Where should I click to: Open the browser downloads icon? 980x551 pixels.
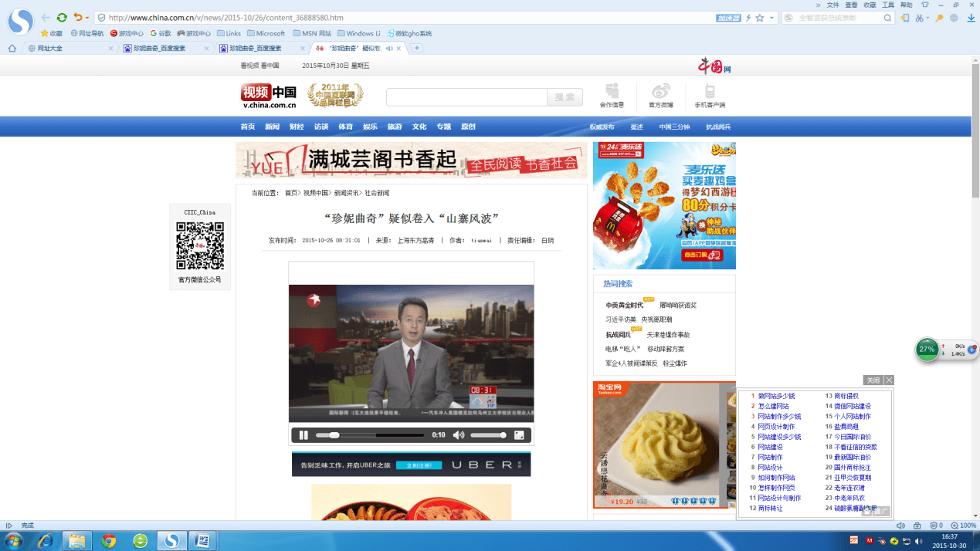pyautogui.click(x=972, y=18)
